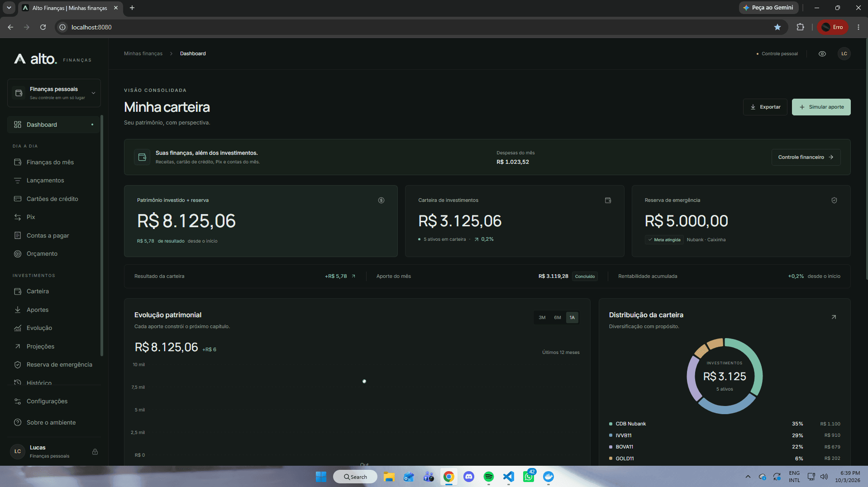Image resolution: width=868 pixels, height=487 pixels.
Task: Click Lucas profile name in sidebar
Action: click(x=38, y=448)
